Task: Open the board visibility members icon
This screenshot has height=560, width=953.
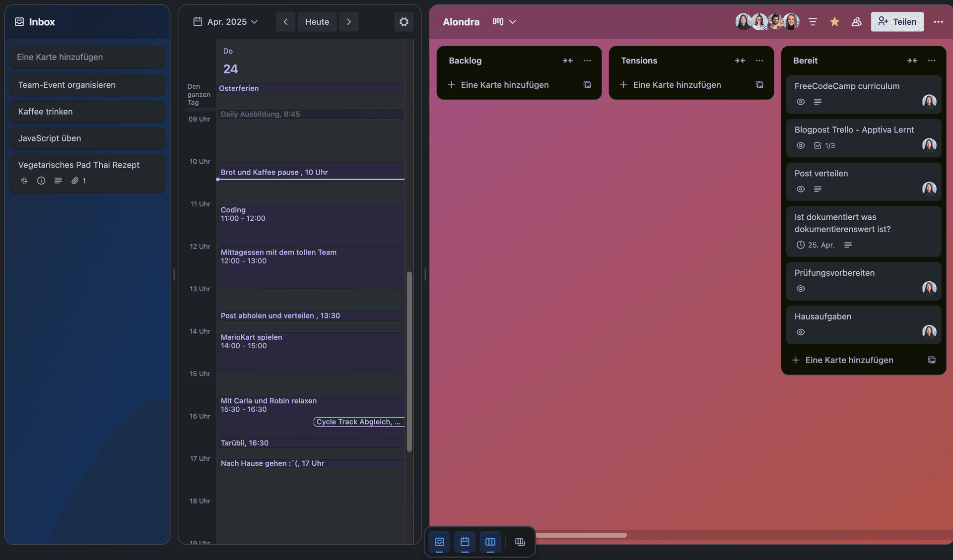Action: click(856, 22)
